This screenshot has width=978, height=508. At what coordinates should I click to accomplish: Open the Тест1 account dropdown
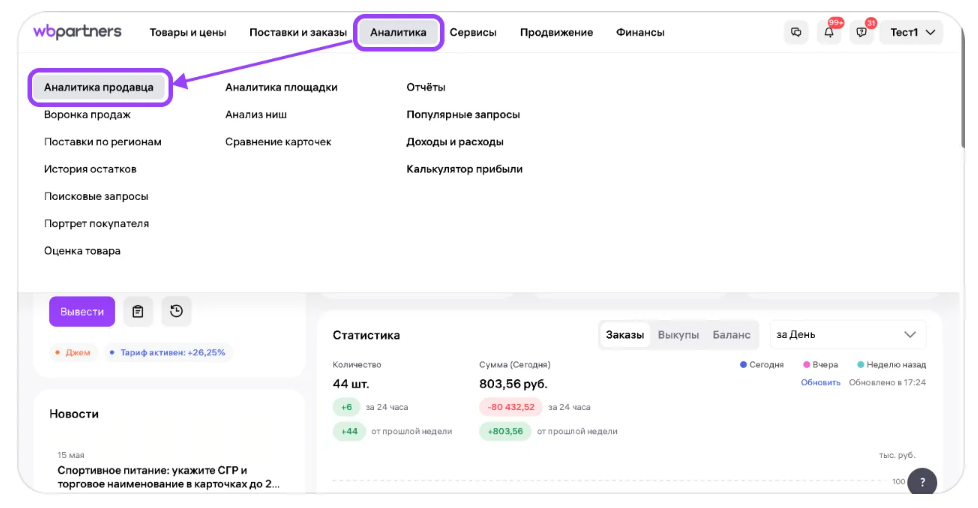tap(912, 32)
